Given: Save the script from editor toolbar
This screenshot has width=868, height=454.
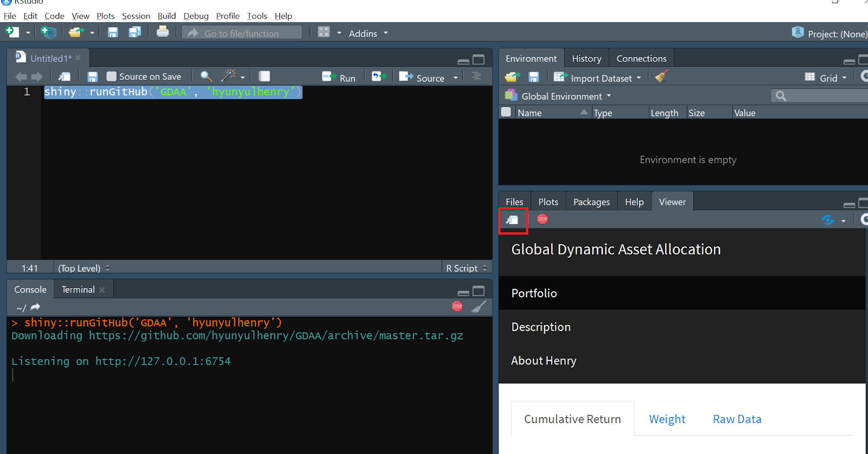Looking at the screenshot, I should [92, 77].
